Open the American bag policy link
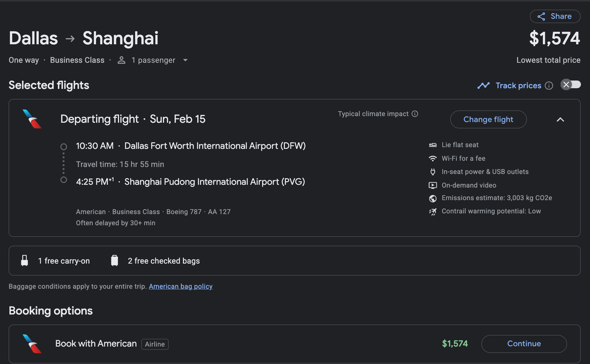The width and height of the screenshot is (590, 364). (180, 286)
